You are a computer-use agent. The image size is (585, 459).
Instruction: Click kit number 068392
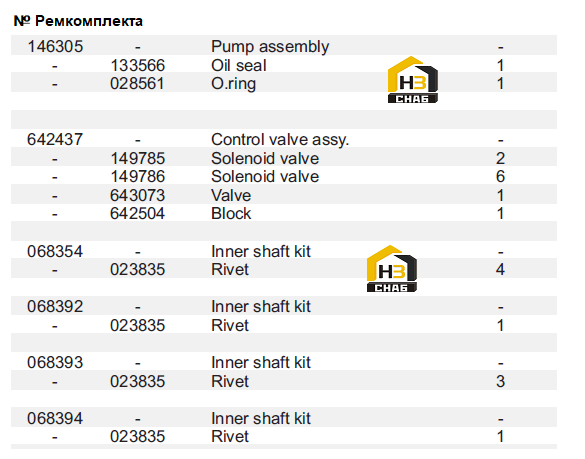coord(55,307)
